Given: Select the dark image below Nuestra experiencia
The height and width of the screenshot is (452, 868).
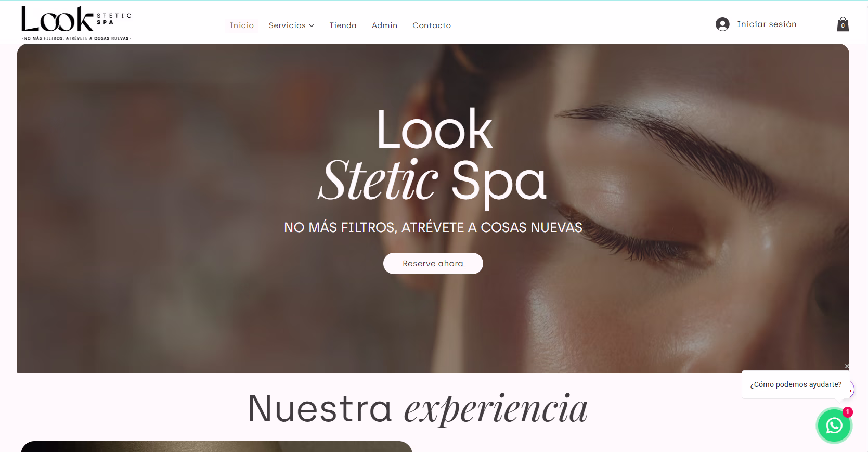Looking at the screenshot, I should [x=216, y=446].
